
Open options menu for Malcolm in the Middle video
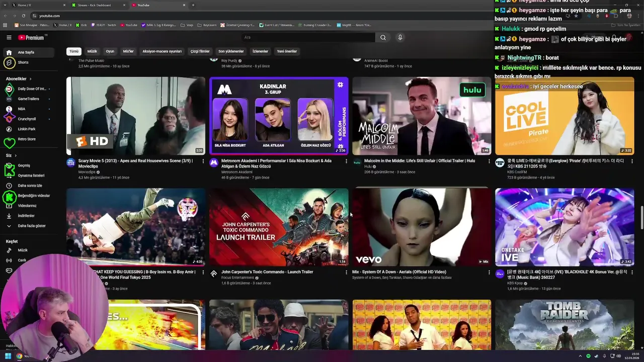coord(489,161)
